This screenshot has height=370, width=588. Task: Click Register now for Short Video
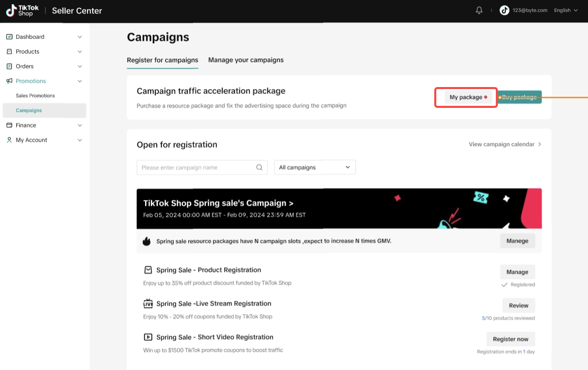pos(511,339)
